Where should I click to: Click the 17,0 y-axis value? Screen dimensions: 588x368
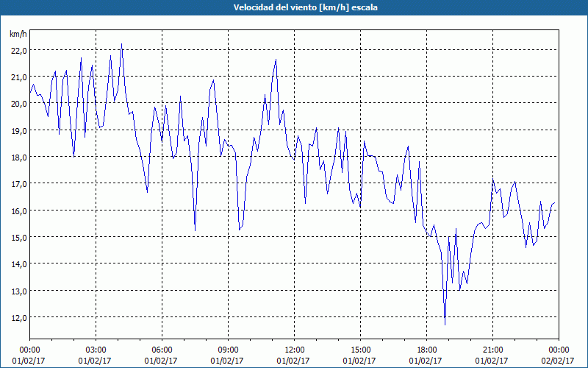tap(19, 185)
